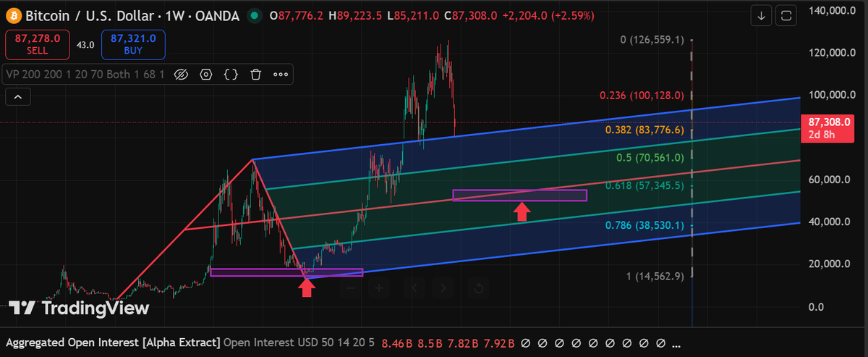Click the 40,000.0 price scale label

pos(830,222)
